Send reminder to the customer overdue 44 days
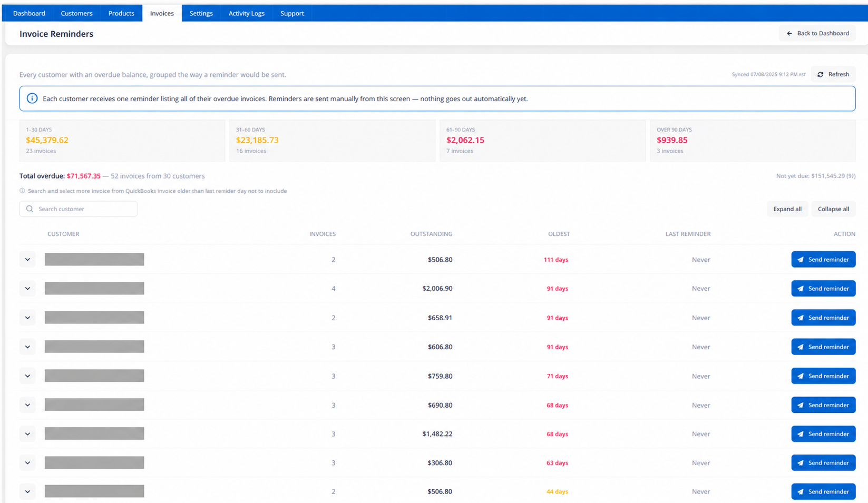Viewport: 868px width, 503px height. pos(823,492)
